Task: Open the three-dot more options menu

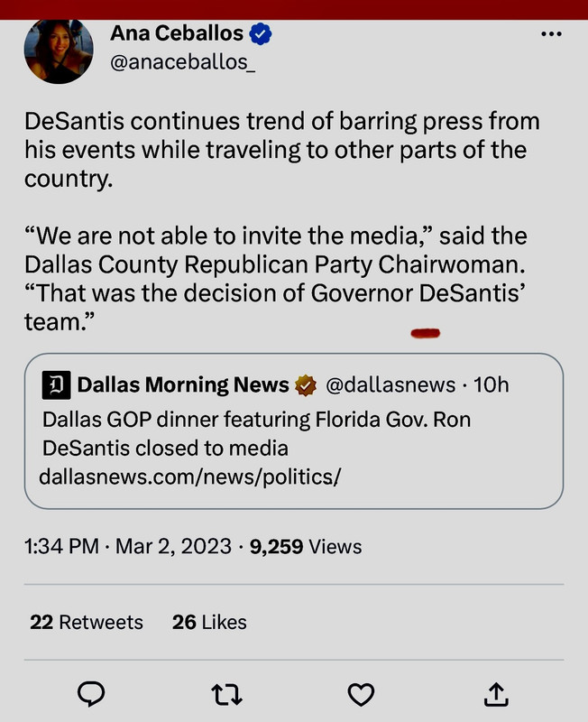Action: coord(550,34)
